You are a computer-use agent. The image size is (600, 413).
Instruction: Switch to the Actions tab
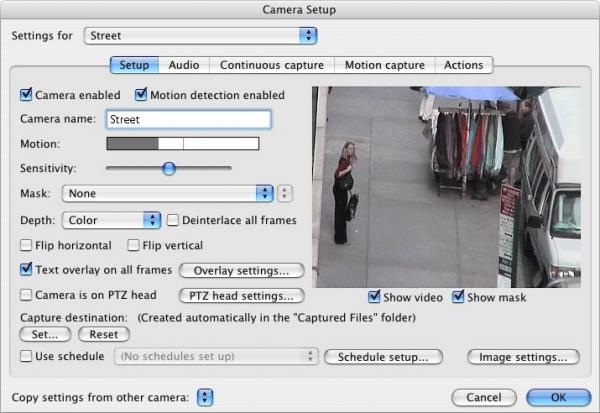(464, 65)
